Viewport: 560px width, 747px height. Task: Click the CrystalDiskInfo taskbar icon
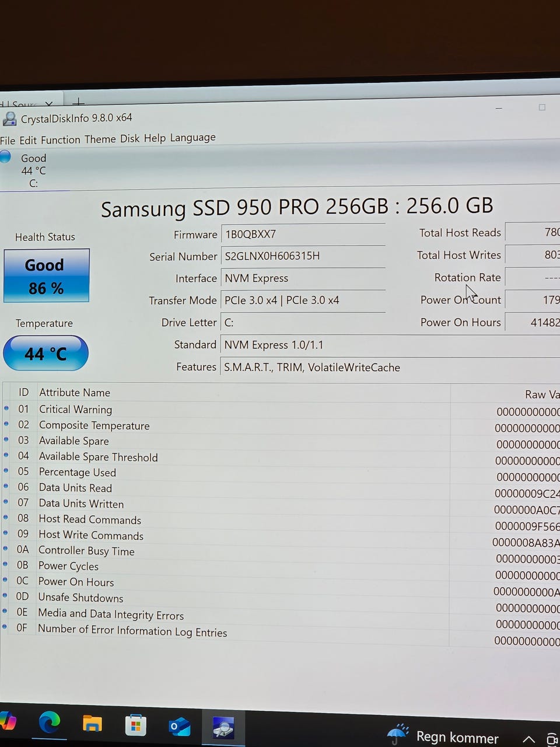(223, 728)
